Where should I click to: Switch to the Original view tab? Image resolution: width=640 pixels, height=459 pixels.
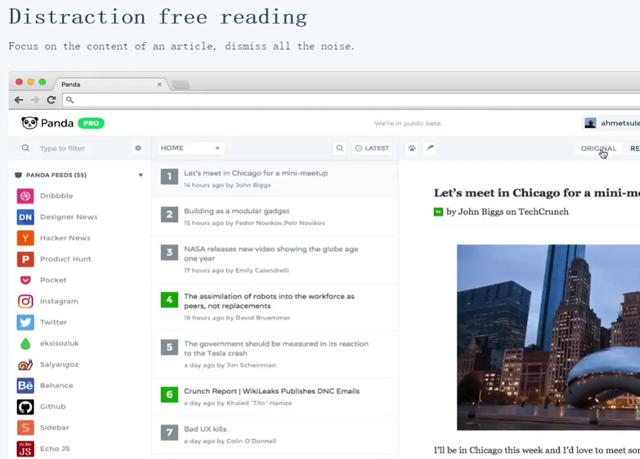[598, 148]
